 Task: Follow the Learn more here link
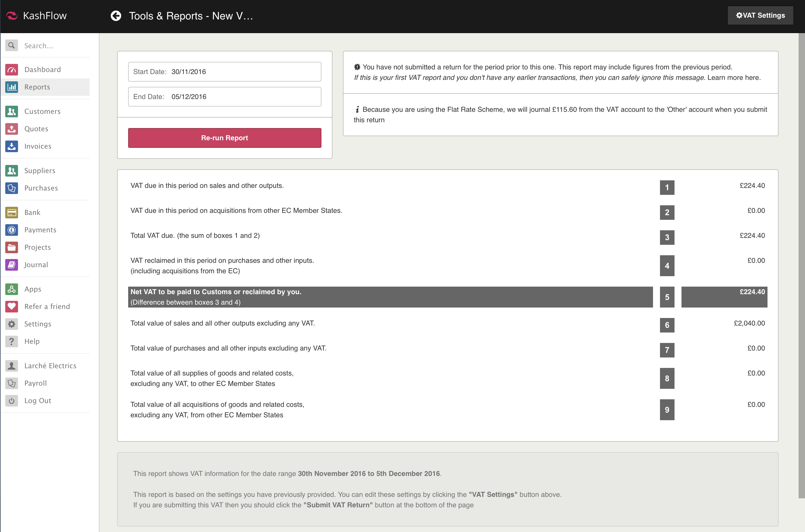733,78
